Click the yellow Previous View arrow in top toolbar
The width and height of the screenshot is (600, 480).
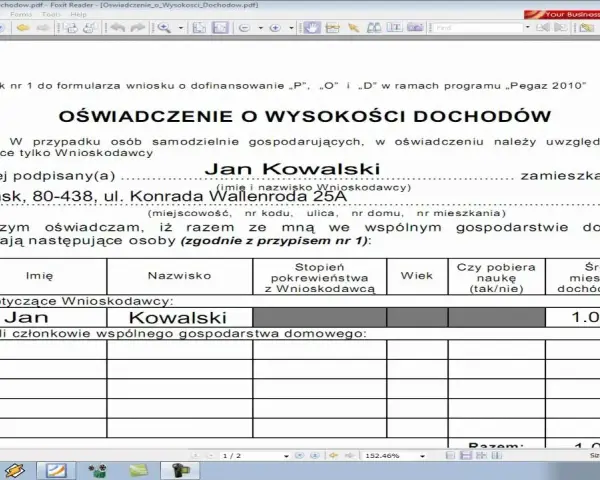[x=24, y=28]
